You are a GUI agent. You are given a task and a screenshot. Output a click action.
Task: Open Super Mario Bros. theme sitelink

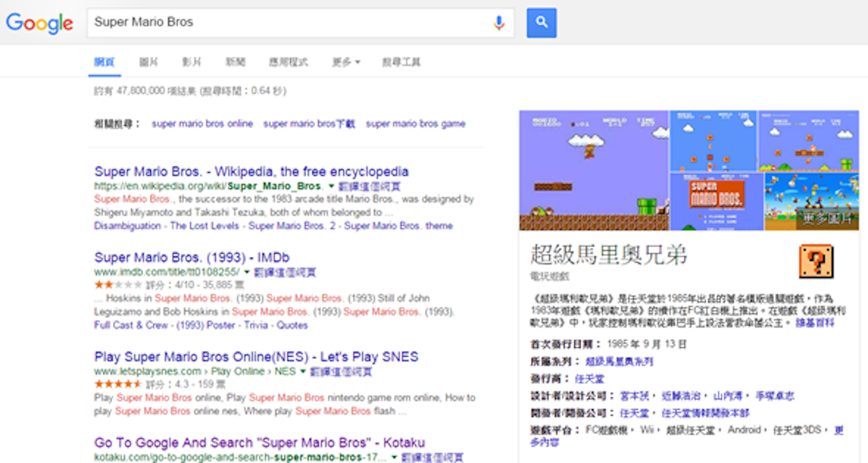pos(399,226)
